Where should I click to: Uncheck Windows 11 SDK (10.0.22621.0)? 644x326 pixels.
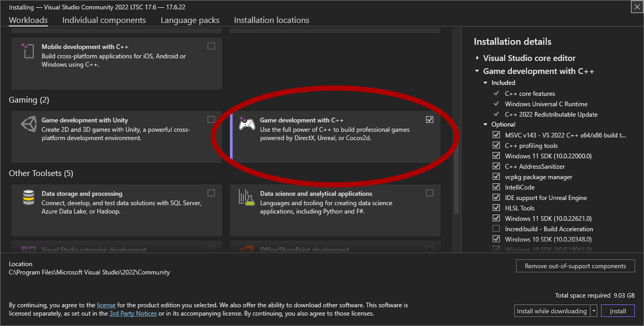(496, 218)
